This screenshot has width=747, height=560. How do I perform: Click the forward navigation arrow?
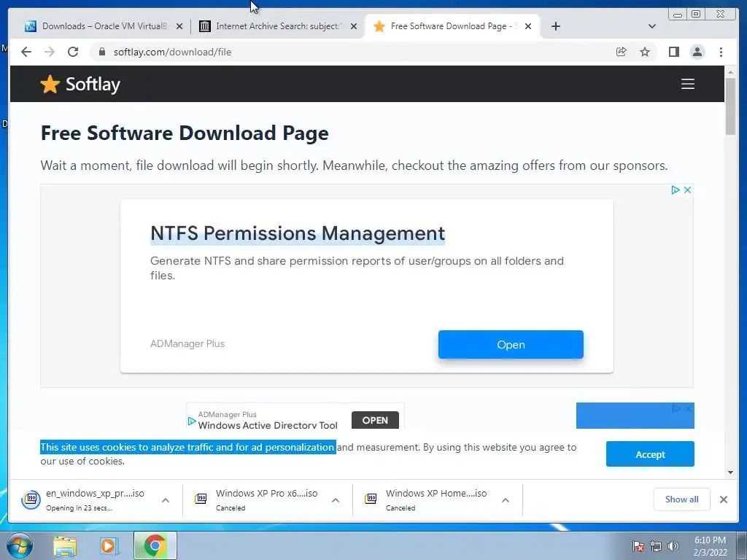tap(50, 52)
